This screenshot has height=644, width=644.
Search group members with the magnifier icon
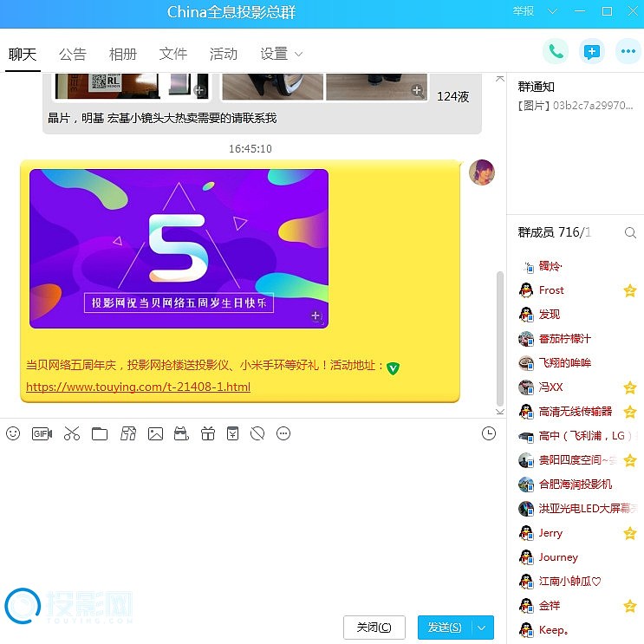630,233
